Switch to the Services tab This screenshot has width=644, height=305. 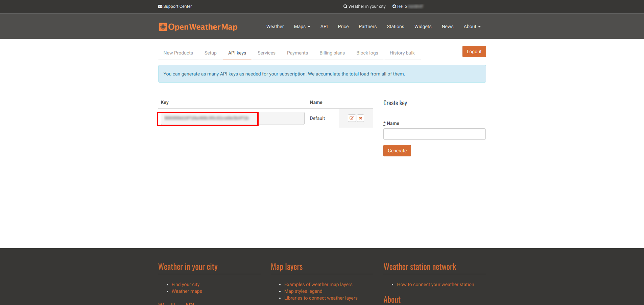266,53
